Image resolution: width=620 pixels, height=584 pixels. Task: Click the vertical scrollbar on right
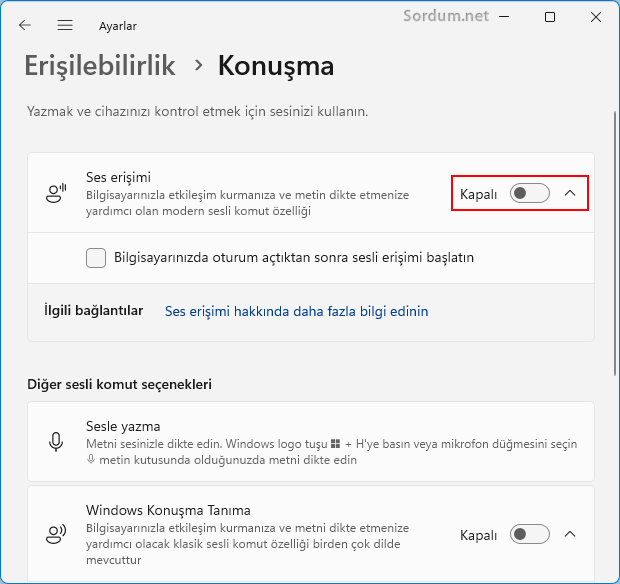click(614, 240)
